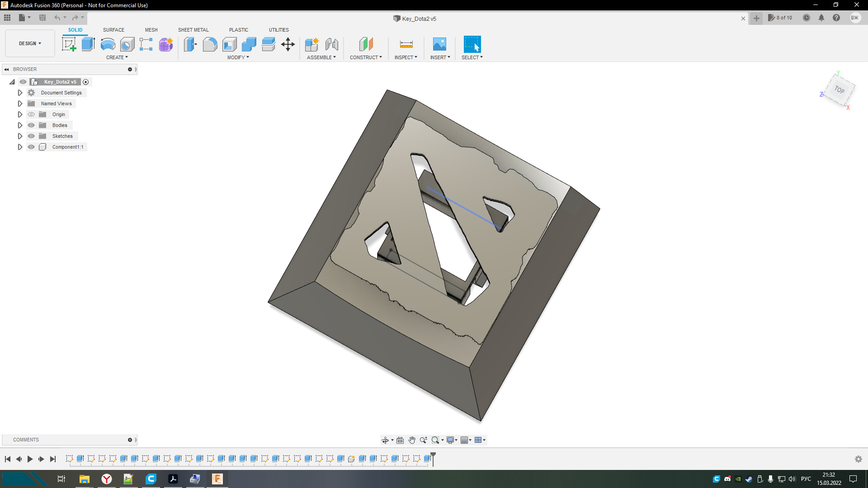Image resolution: width=868 pixels, height=488 pixels.
Task: Open the ASSEMBLE dropdown menu
Action: 321,57
